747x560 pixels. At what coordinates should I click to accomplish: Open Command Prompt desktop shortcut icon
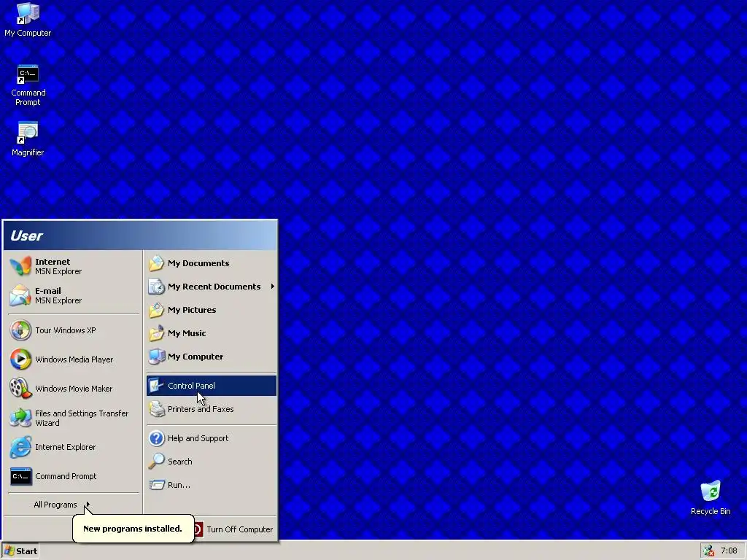click(28, 74)
